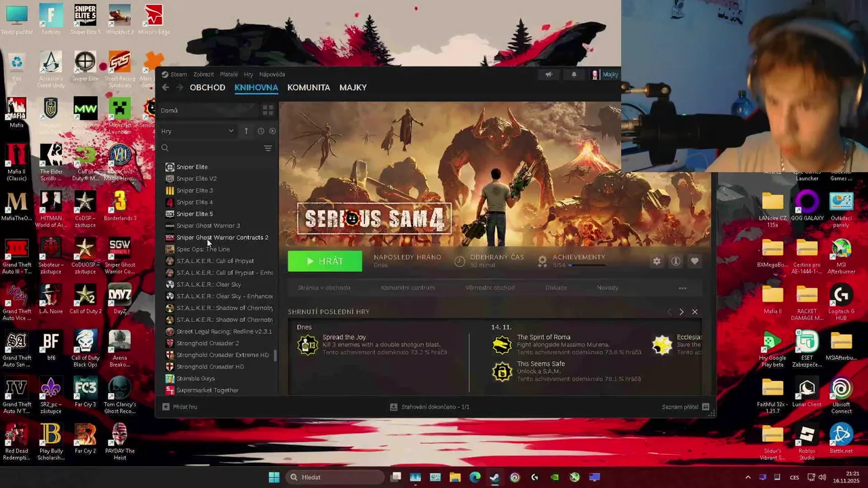The width and height of the screenshot is (868, 488).
Task: Click Domů home in library sidebar
Action: pyautogui.click(x=210, y=110)
